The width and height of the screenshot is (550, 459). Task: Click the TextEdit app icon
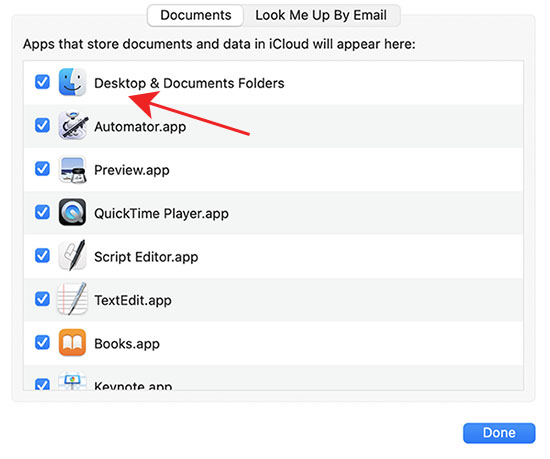click(72, 299)
